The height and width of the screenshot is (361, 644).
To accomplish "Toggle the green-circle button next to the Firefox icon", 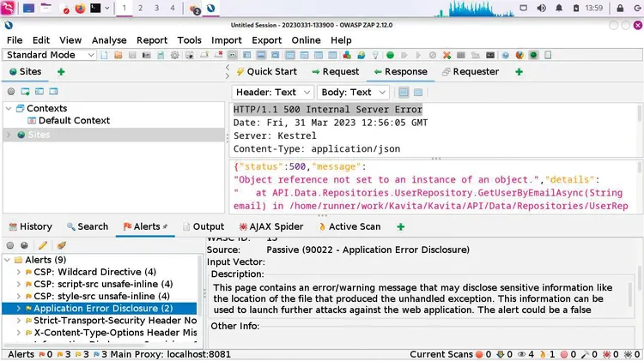I will [533, 55].
